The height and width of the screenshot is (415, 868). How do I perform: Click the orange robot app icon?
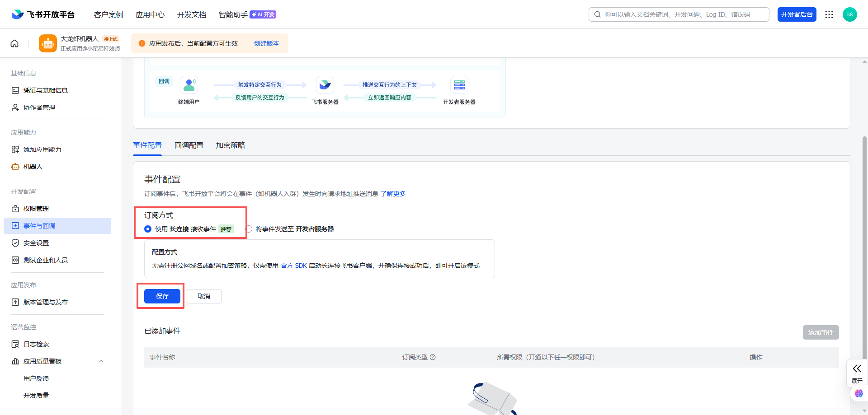[48, 43]
